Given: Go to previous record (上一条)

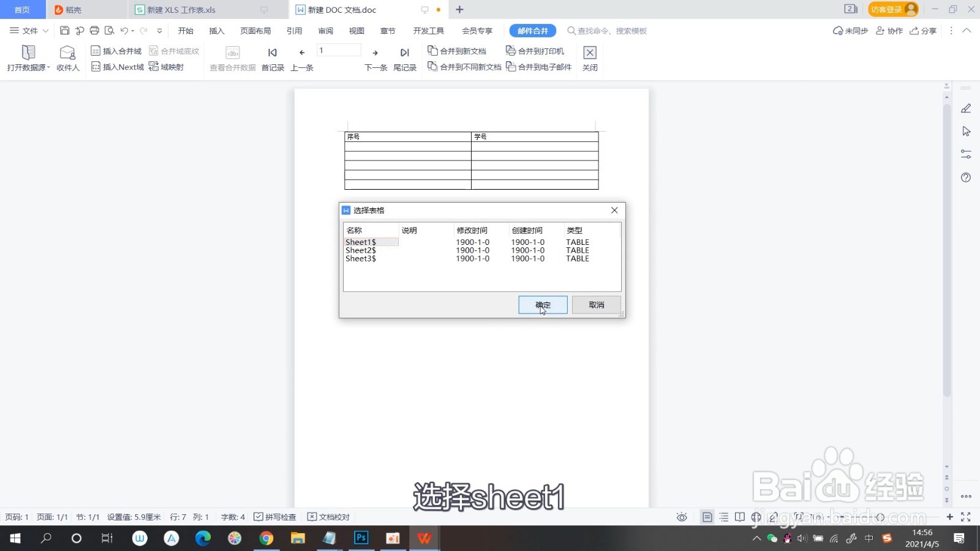Looking at the screenshot, I should (x=302, y=59).
